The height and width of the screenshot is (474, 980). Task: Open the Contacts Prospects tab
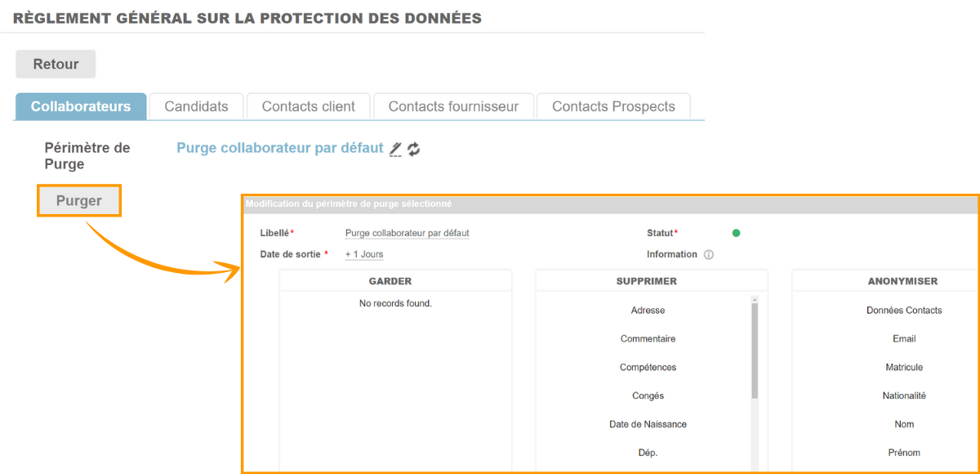613,106
